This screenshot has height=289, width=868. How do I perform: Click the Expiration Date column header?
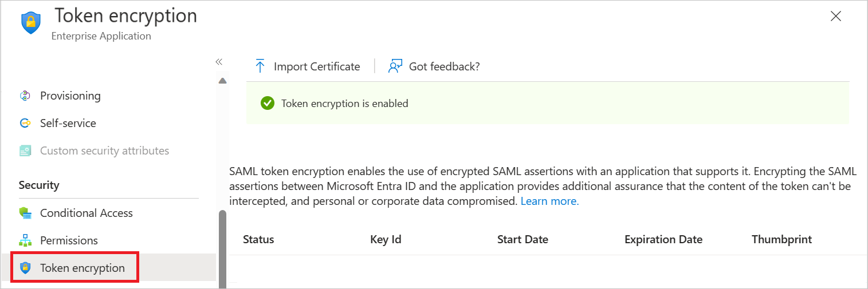point(663,239)
